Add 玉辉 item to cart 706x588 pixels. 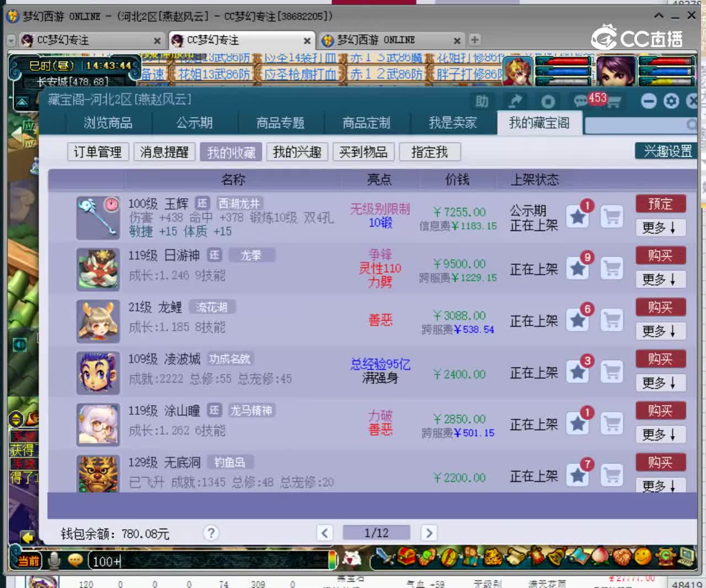612,217
